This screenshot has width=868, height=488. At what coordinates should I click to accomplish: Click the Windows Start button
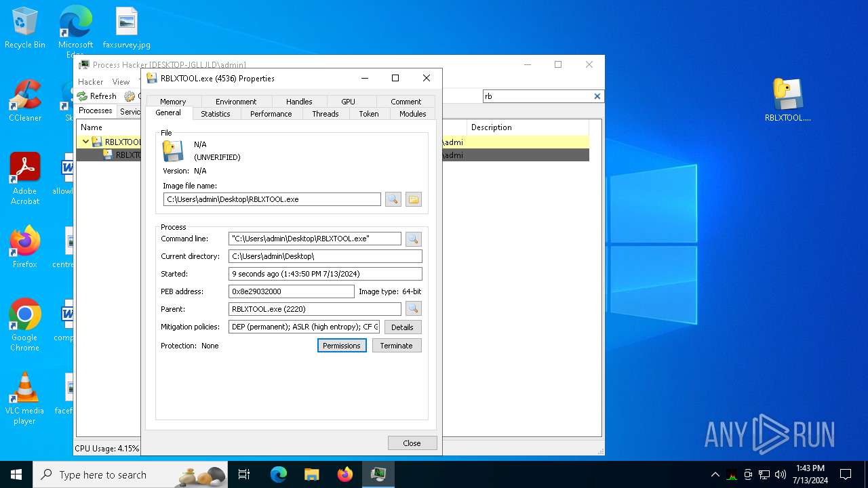(16, 474)
